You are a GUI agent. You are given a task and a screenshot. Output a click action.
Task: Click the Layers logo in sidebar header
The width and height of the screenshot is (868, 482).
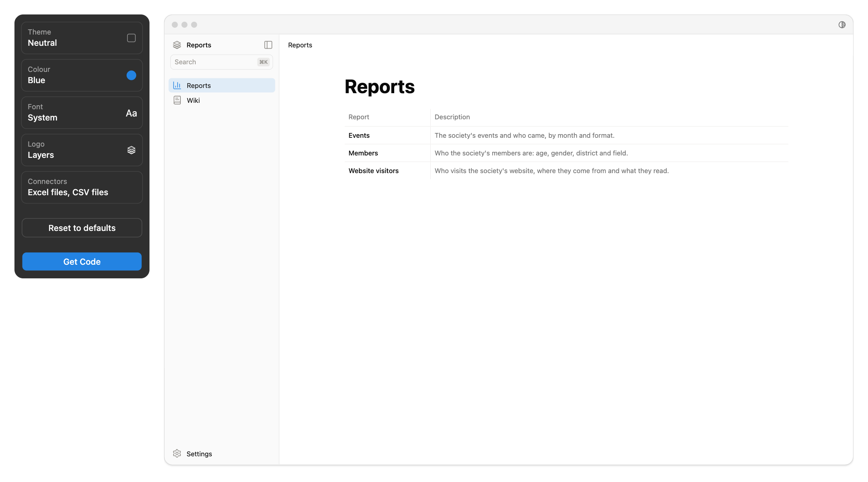click(177, 45)
